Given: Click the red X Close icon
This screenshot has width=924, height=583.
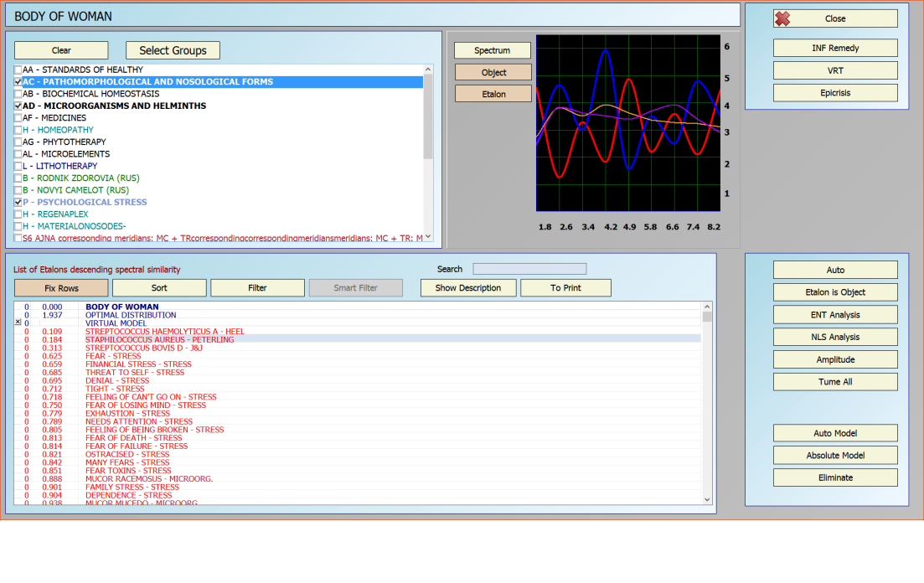Looking at the screenshot, I should (782, 19).
